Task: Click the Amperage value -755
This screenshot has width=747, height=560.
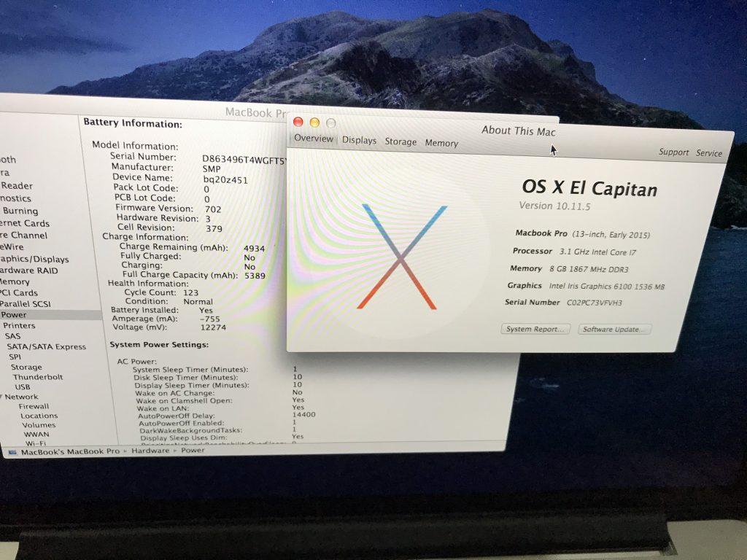Action: 209,319
